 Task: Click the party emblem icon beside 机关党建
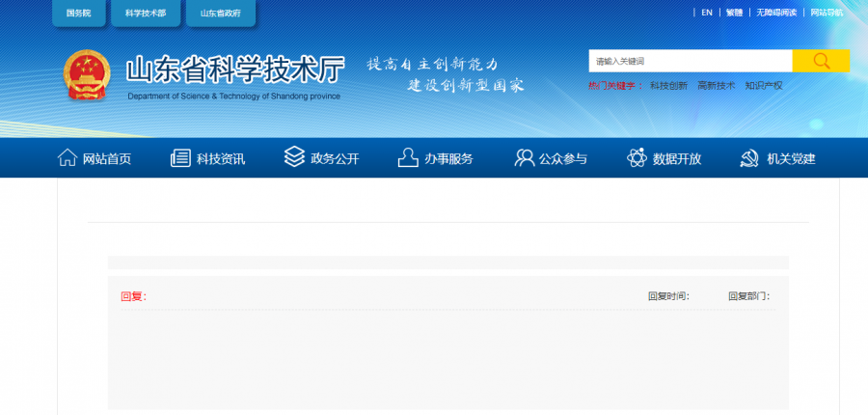tap(750, 158)
